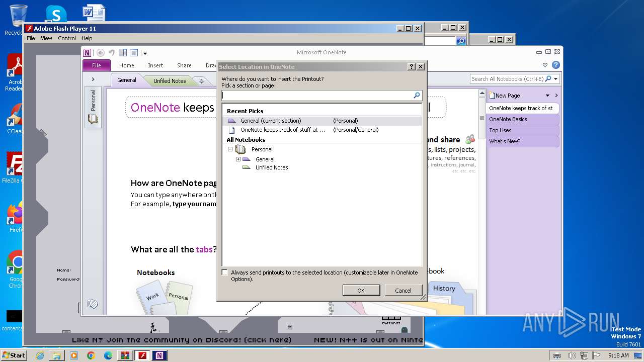
Task: Open the New Page dropdown arrow
Action: click(548, 96)
